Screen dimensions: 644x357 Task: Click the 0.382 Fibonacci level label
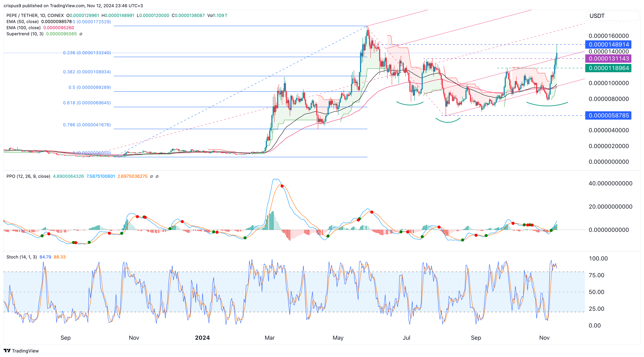87,72
